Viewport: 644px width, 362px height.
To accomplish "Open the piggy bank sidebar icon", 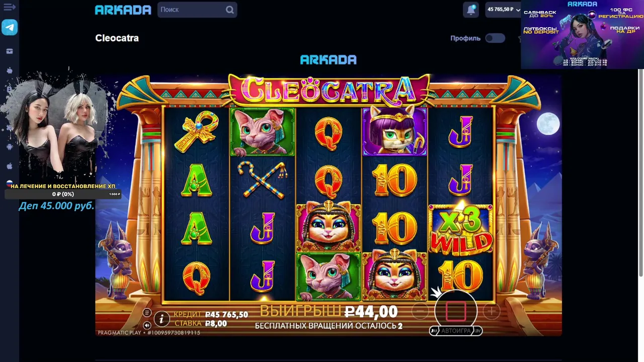I will point(10,70).
